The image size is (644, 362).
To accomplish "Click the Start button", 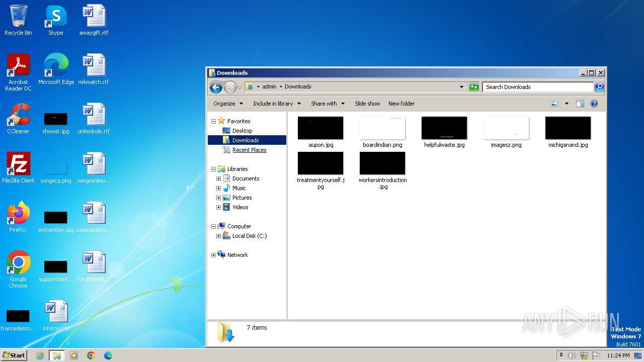I will (14, 355).
